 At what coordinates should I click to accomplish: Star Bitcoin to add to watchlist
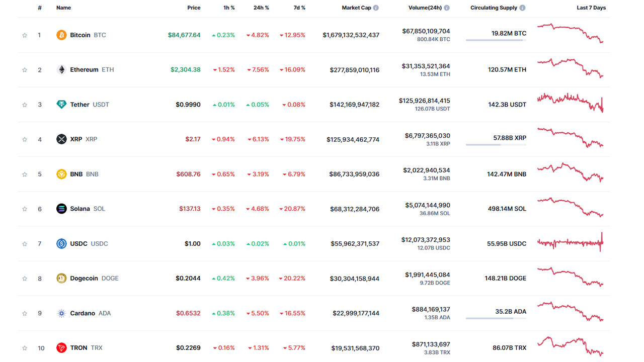(25, 35)
